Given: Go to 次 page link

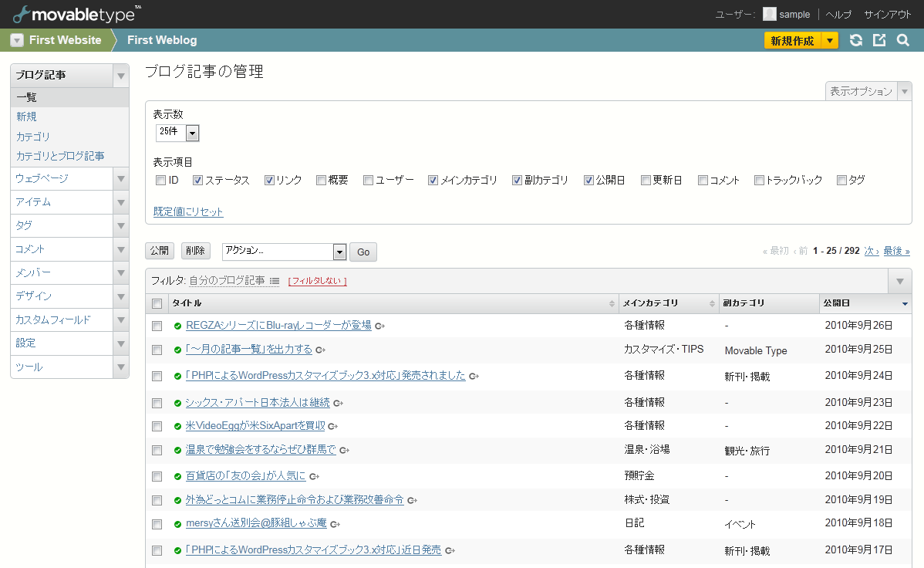Looking at the screenshot, I should point(872,252).
